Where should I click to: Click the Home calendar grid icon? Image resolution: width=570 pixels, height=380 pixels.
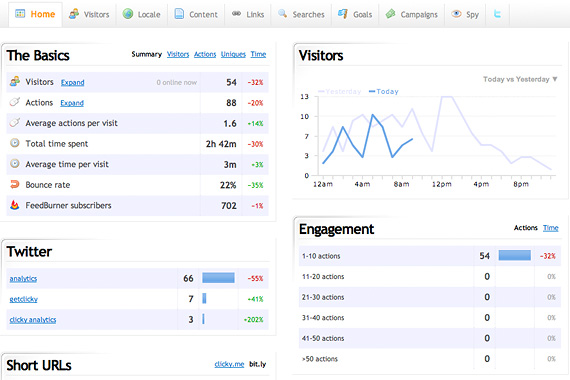click(x=20, y=14)
